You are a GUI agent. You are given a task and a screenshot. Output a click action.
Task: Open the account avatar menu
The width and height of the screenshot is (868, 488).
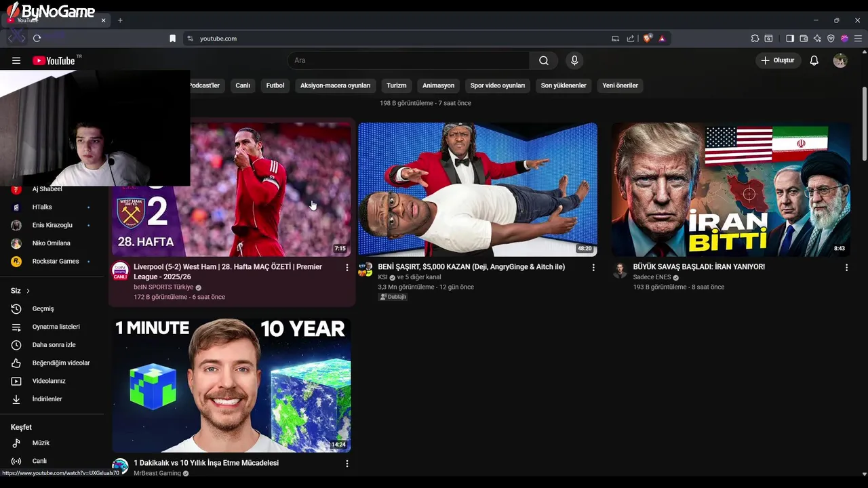tap(840, 60)
